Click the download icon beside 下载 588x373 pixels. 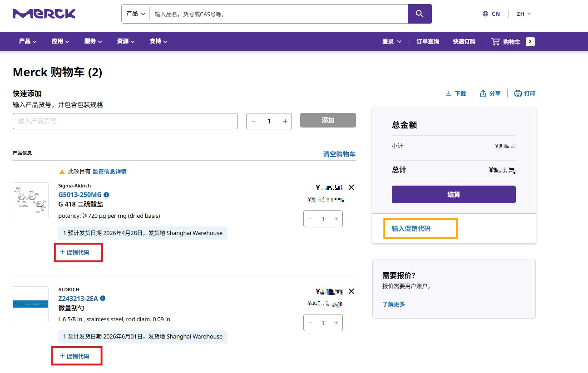[x=449, y=93]
